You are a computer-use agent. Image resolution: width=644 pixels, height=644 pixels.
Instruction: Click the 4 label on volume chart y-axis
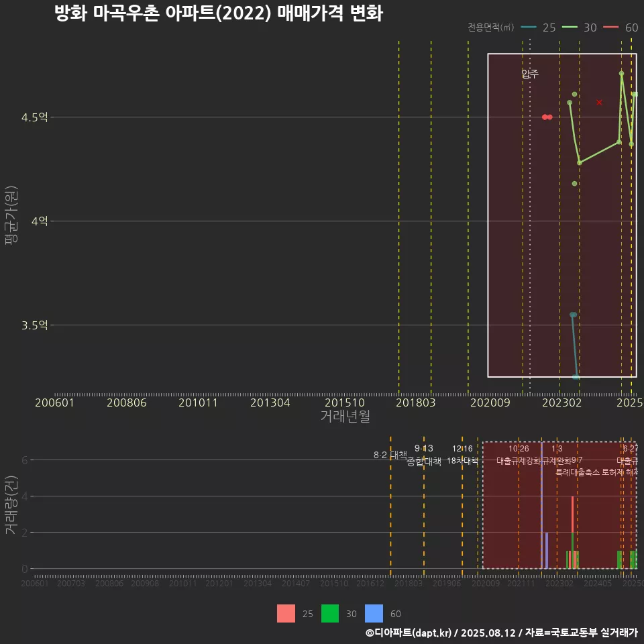[x=25, y=496]
